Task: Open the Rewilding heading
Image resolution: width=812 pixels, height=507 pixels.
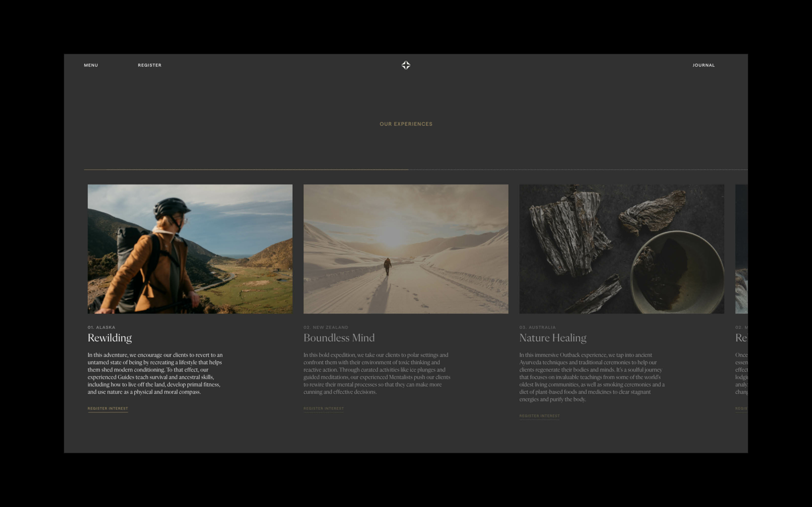Action: pyautogui.click(x=110, y=338)
